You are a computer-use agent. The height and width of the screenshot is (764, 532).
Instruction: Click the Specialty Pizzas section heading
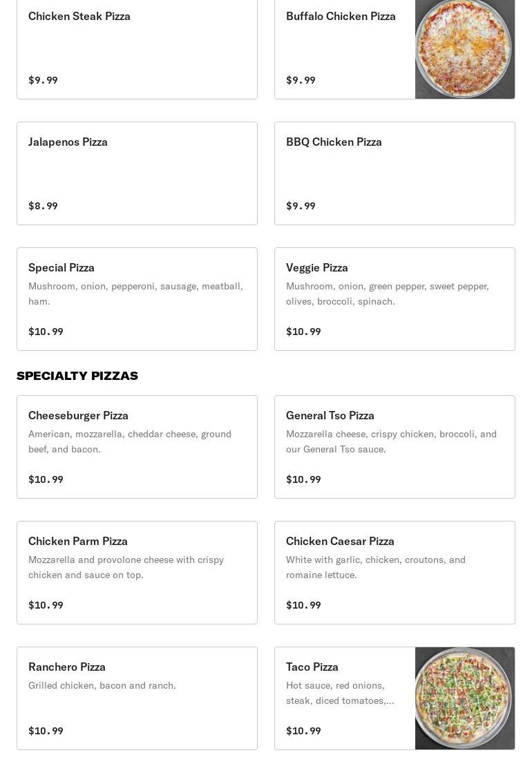(x=77, y=376)
